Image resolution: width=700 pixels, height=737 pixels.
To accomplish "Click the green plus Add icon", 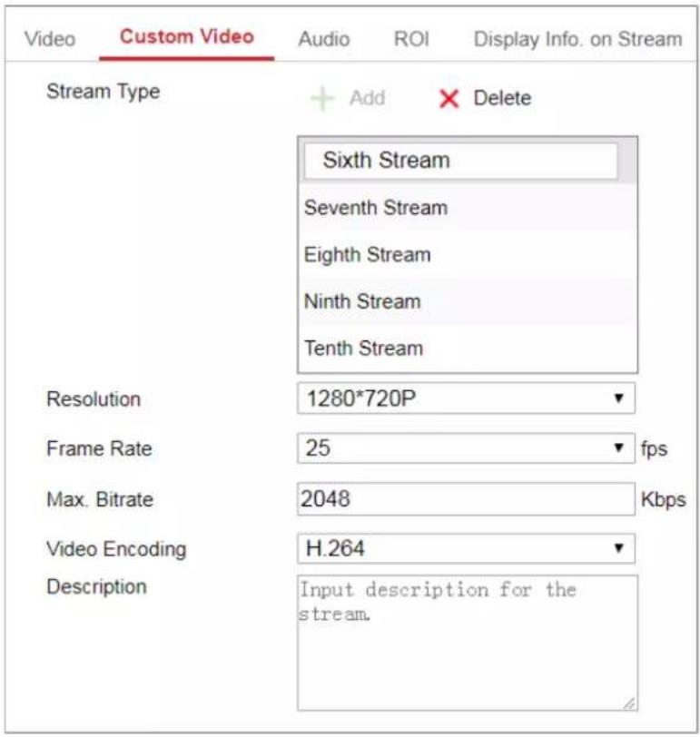I will click(322, 99).
